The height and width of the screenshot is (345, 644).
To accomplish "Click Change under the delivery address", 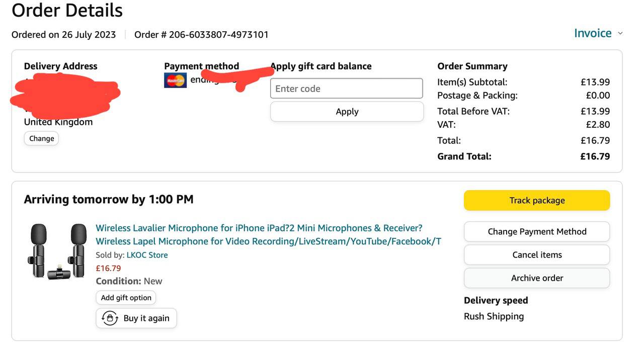I will tap(42, 138).
